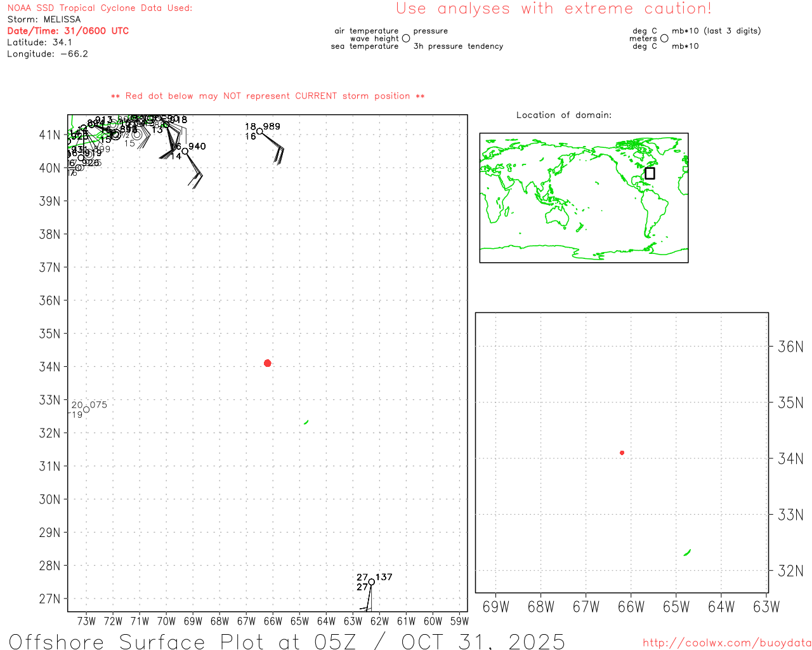The height and width of the screenshot is (650, 812).
Task: Select the station circle with pressure 075
Action: click(x=86, y=409)
